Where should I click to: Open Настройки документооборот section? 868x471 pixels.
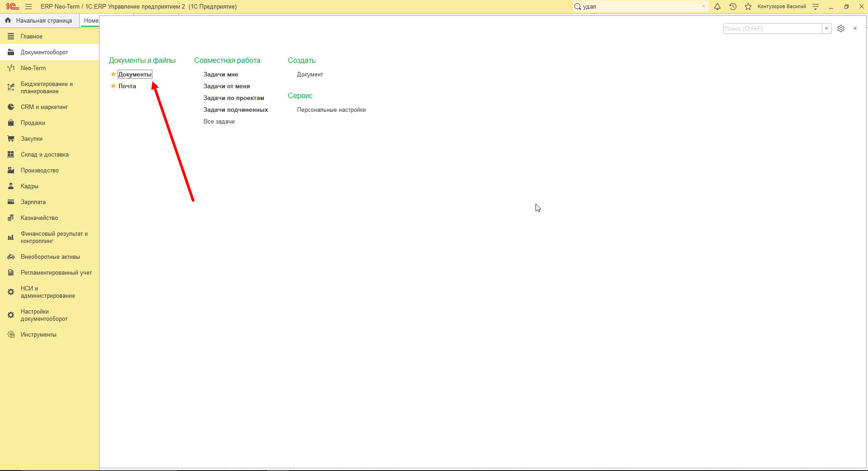click(x=49, y=315)
